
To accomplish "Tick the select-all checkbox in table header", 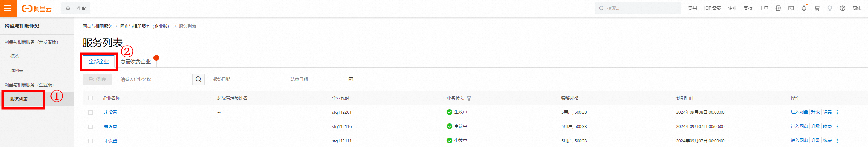I will coord(90,98).
